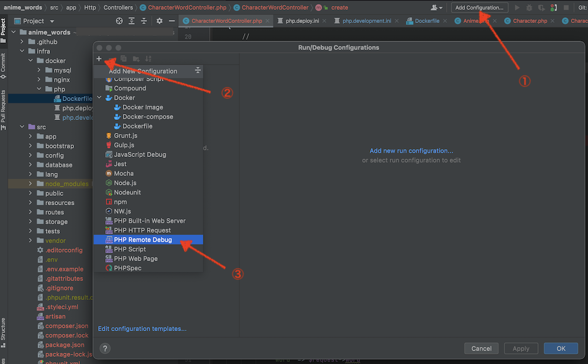
Task: Click the Add Configuration... button in toolbar
Action: point(479,8)
